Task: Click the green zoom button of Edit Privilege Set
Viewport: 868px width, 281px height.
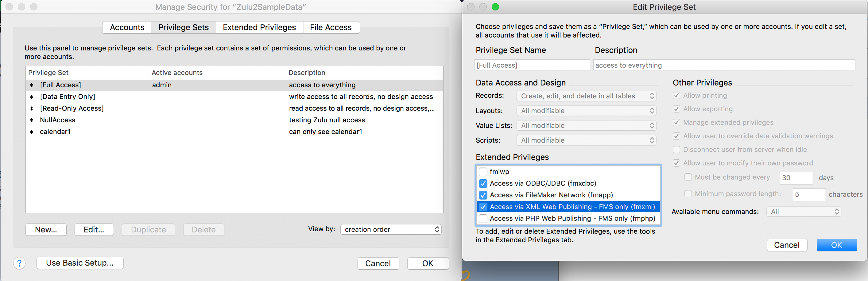Action: pos(495,7)
